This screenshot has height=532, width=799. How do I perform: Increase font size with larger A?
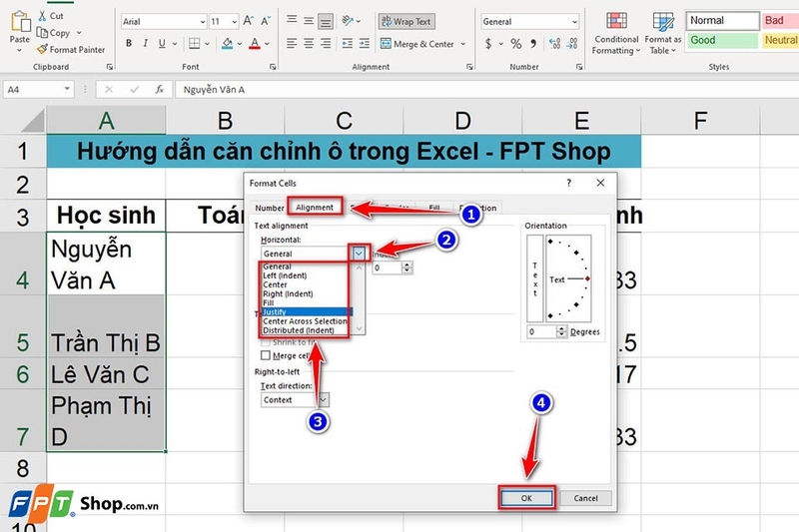click(248, 21)
